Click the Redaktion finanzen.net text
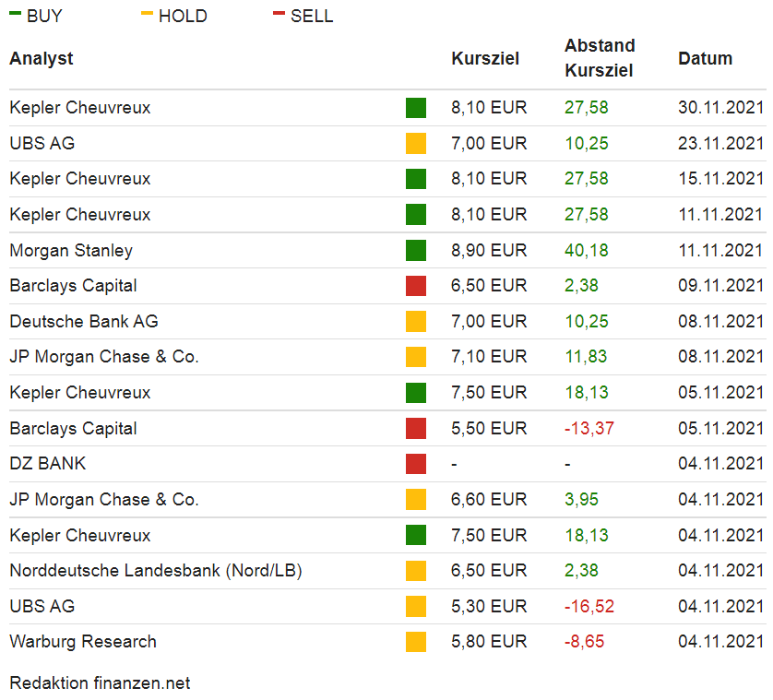The width and height of the screenshot is (773, 700). (100, 683)
